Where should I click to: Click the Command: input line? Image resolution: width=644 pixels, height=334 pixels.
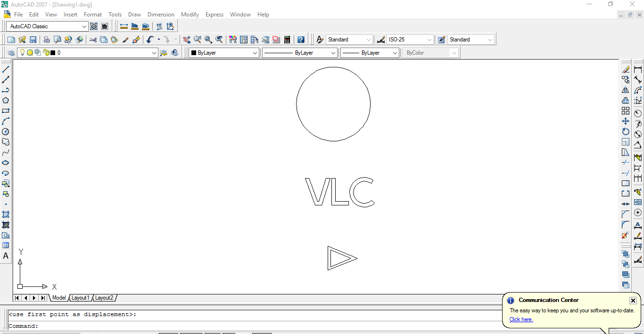[x=255, y=326]
